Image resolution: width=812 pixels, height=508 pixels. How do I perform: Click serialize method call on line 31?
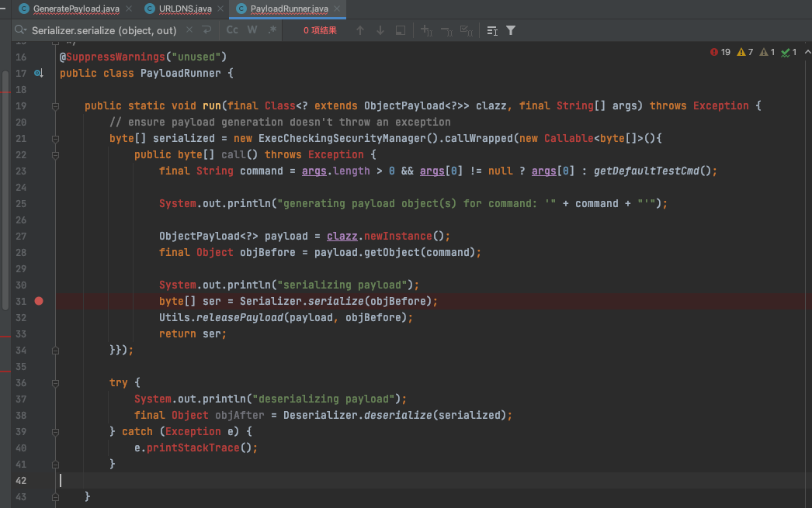click(335, 302)
